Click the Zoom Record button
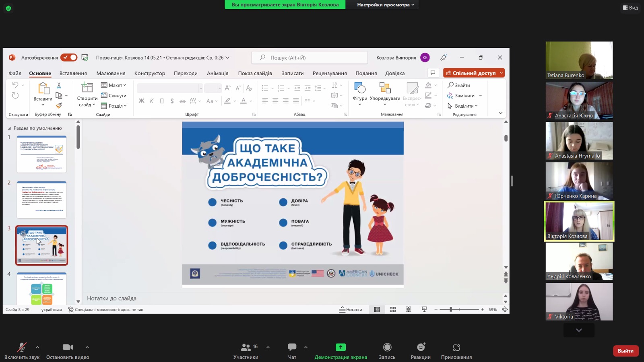 387,348
